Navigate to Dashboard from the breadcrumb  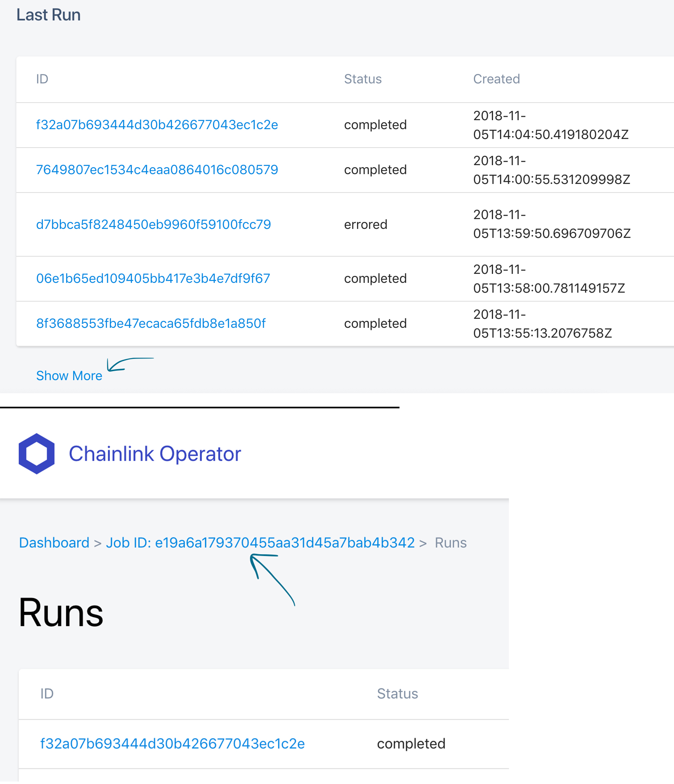(54, 542)
